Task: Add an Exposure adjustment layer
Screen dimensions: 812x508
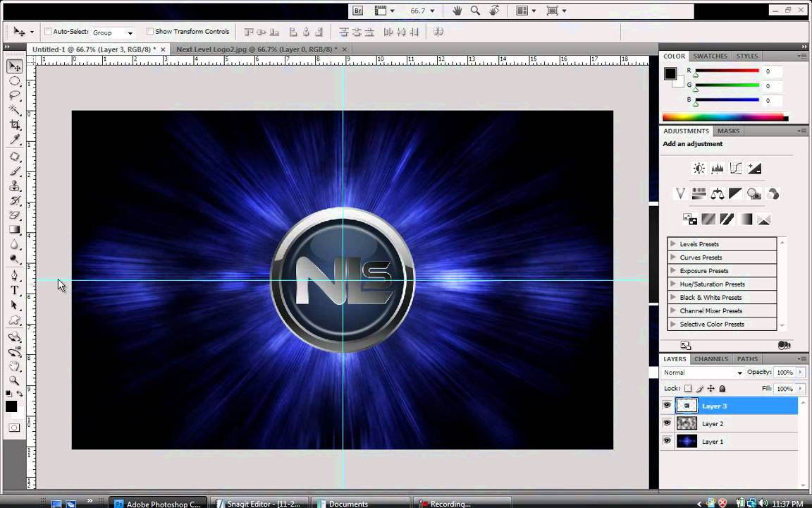Action: pos(754,168)
